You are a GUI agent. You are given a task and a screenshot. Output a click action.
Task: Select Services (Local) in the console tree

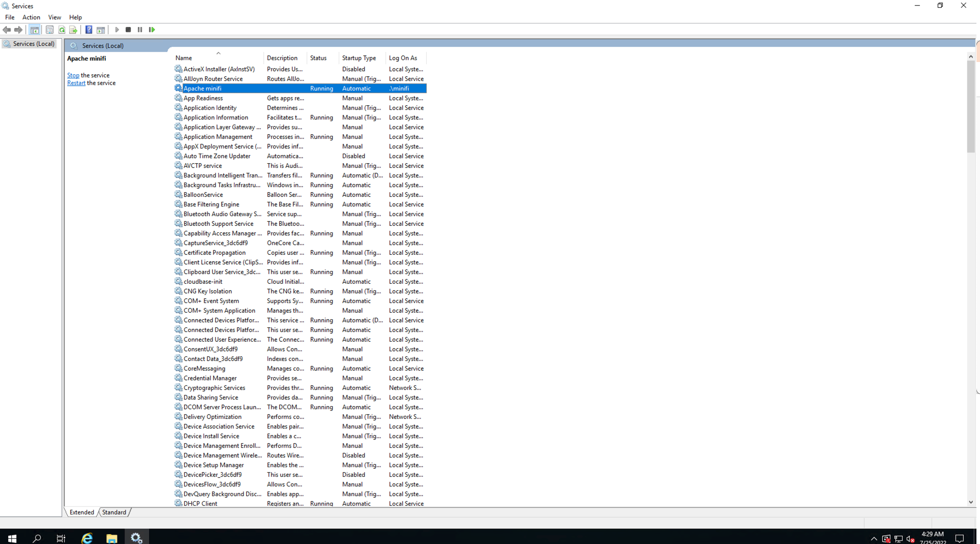point(34,44)
